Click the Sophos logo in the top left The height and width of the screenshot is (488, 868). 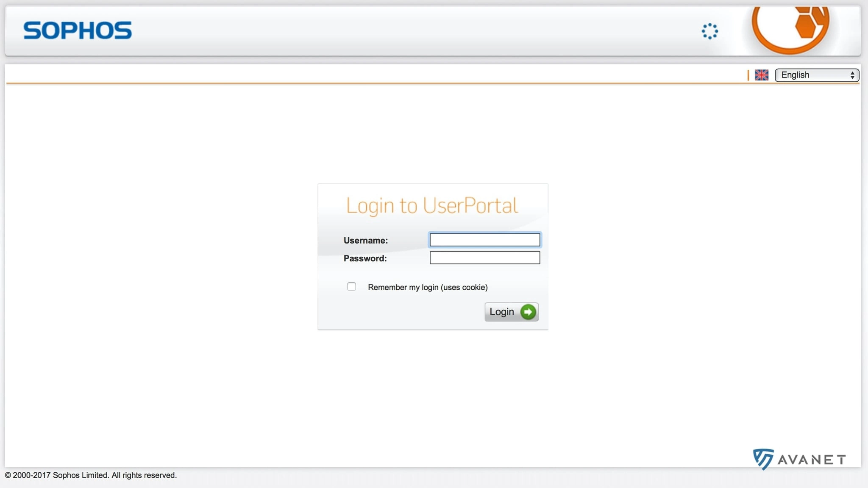click(x=78, y=29)
